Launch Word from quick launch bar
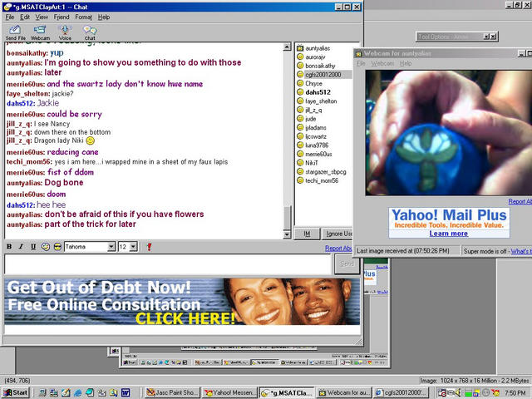532x399 pixels. coord(126,392)
